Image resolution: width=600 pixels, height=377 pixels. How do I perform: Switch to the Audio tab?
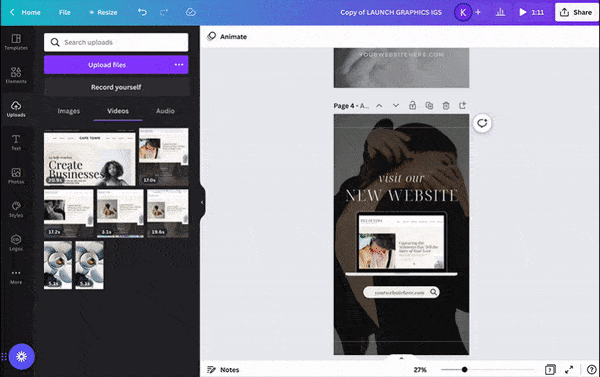[165, 111]
